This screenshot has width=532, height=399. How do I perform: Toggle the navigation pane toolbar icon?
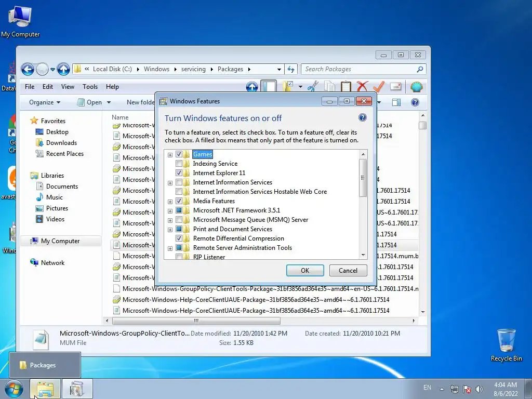coord(269,87)
